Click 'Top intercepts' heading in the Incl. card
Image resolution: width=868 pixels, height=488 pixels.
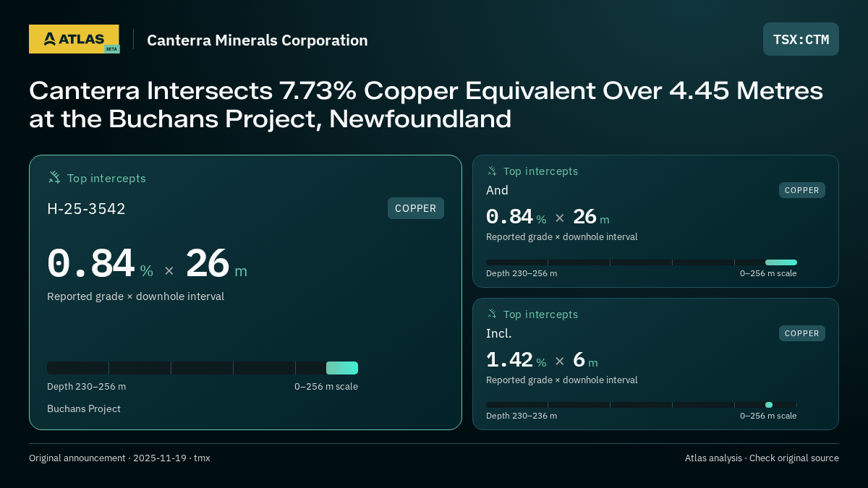540,314
